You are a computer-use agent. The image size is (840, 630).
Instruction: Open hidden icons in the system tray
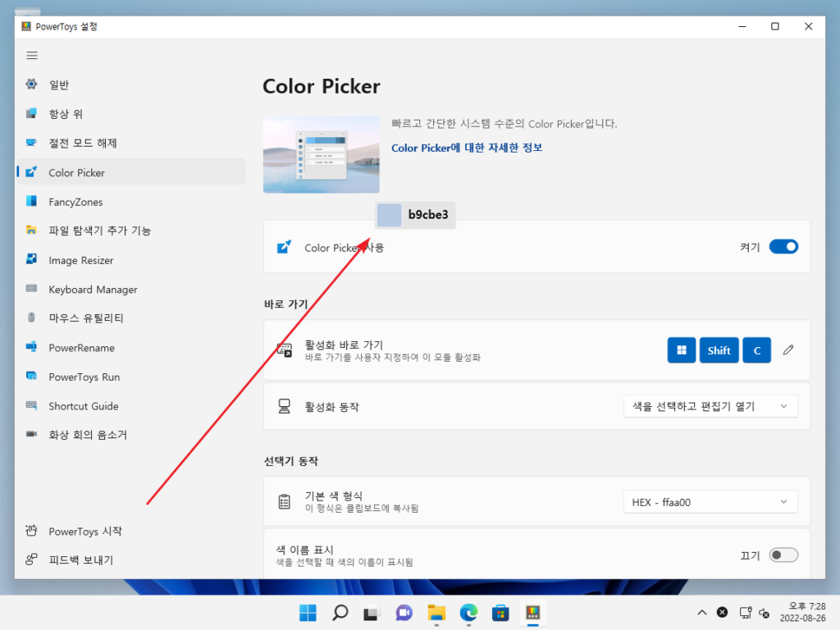pyautogui.click(x=701, y=612)
